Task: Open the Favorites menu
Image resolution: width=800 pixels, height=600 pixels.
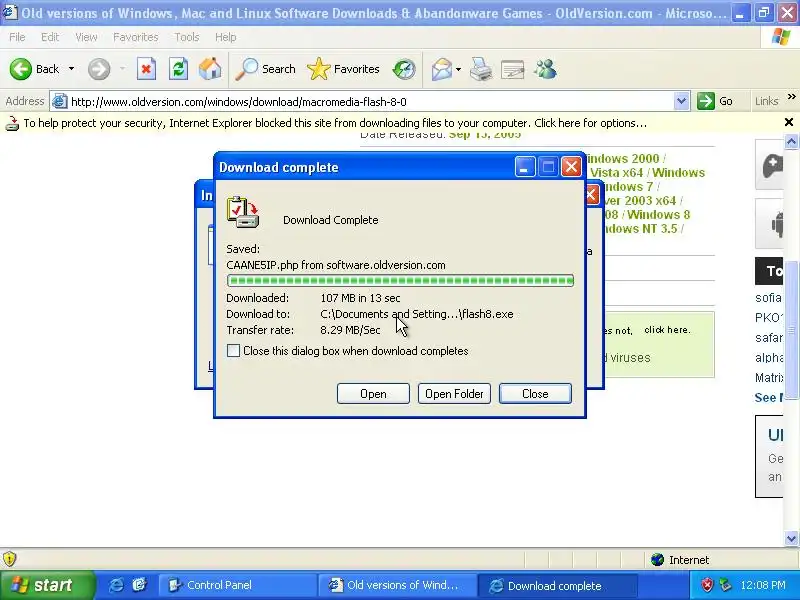Action: 136,37
